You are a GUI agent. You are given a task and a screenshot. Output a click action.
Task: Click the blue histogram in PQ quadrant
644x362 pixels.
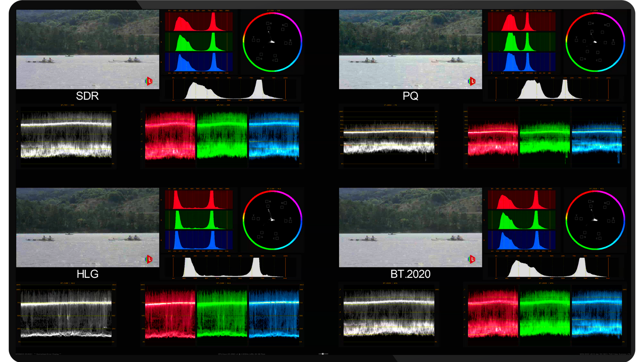[x=522, y=62]
